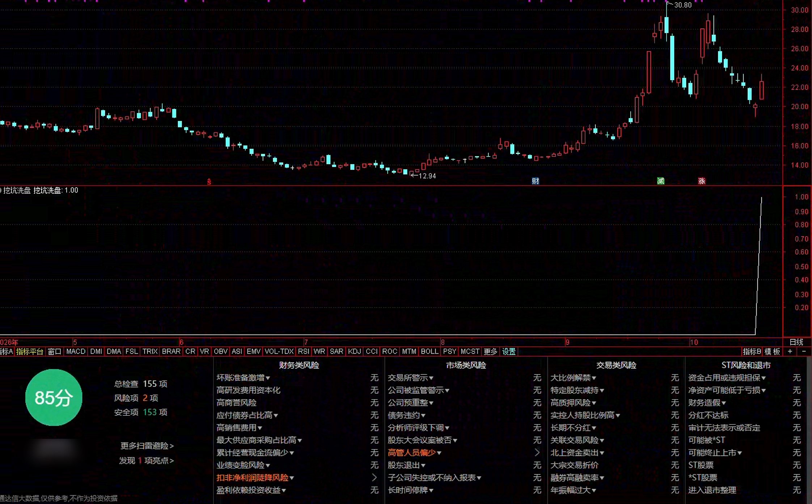Click the 指标B button
This screenshot has height=504, width=812.
click(x=752, y=351)
